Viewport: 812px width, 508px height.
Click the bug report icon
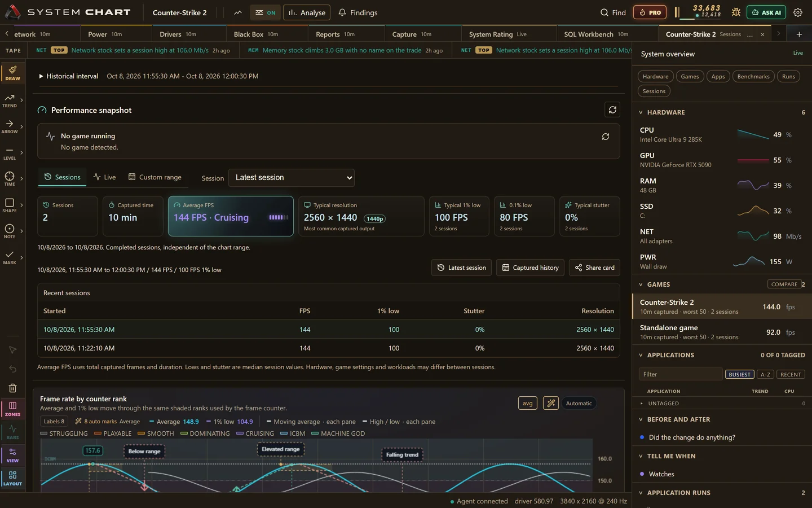(736, 12)
